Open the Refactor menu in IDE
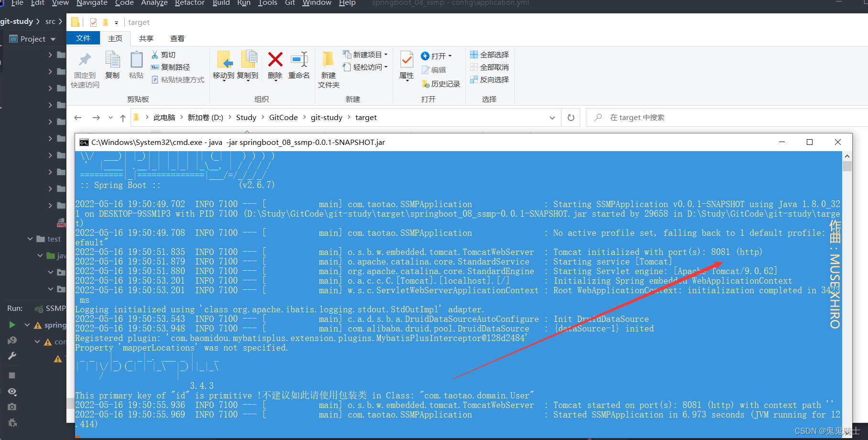The width and height of the screenshot is (868, 440). [x=190, y=3]
